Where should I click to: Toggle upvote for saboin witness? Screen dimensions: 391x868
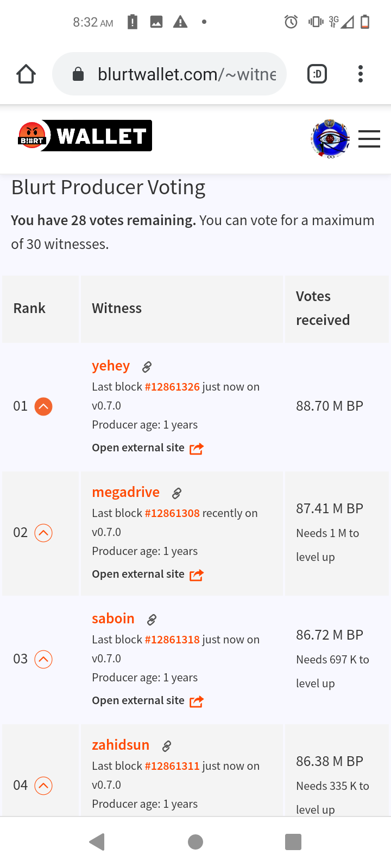[43, 659]
